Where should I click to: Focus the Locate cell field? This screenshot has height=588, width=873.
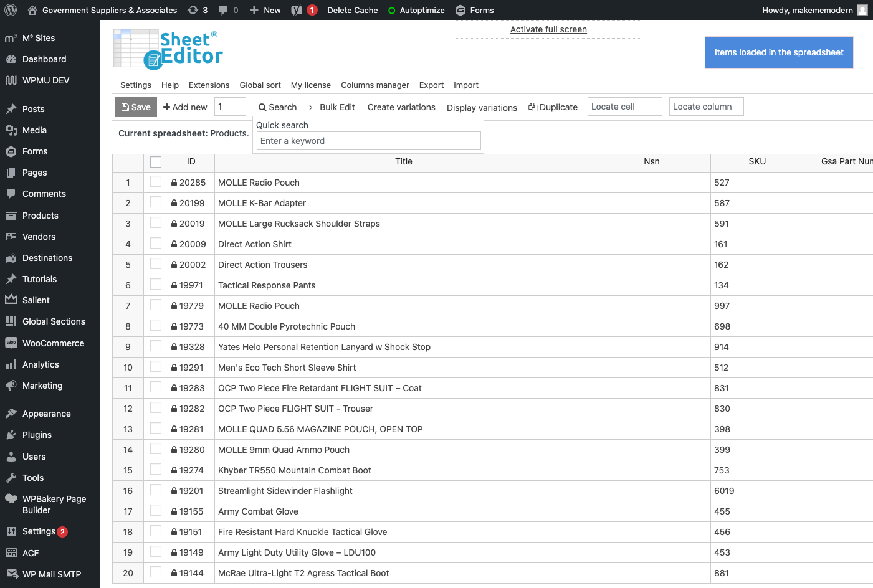tap(624, 107)
